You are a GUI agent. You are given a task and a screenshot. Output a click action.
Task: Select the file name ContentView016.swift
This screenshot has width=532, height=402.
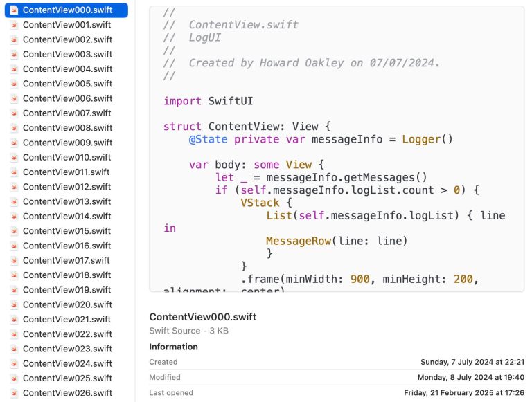(66, 246)
